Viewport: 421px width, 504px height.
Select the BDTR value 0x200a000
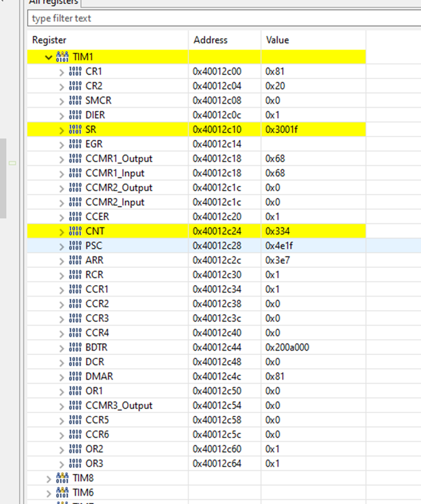[287, 347]
